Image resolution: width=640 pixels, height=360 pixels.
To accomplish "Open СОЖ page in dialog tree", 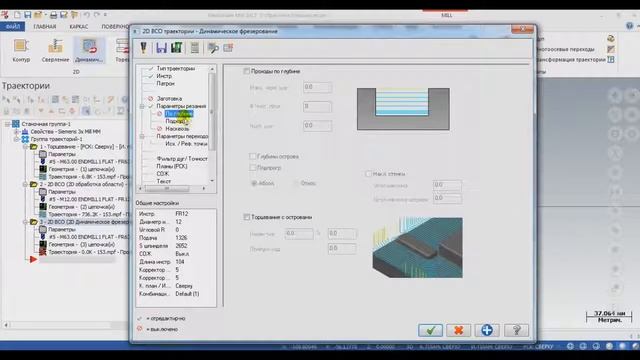I will [162, 174].
